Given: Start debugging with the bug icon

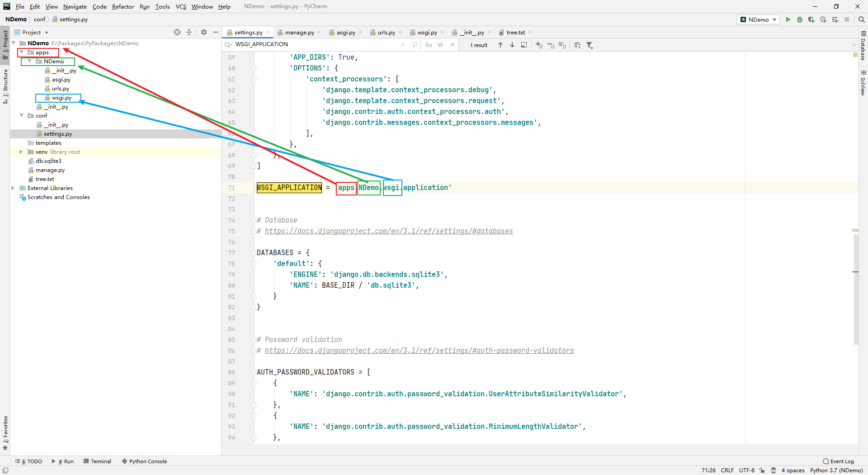Looking at the screenshot, I should click(800, 19).
